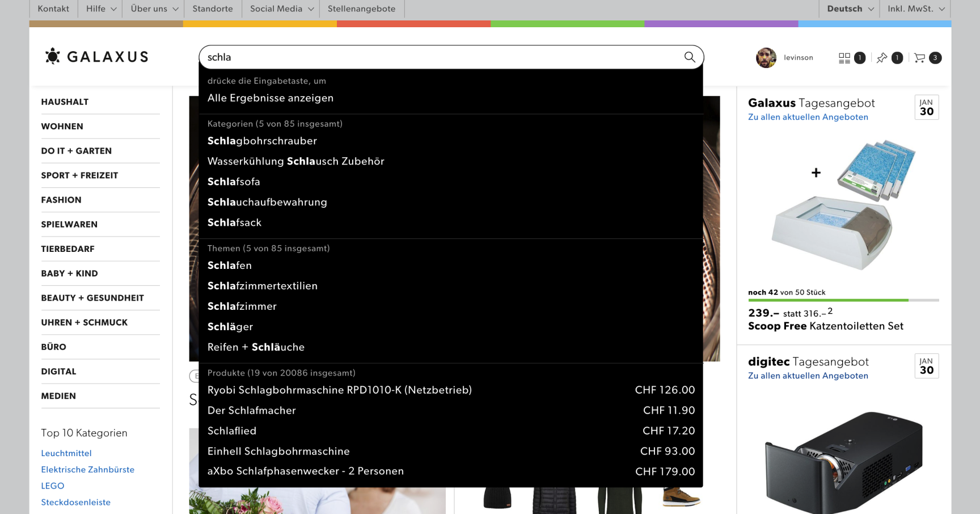Open the Stellenangebote menu item

click(362, 9)
